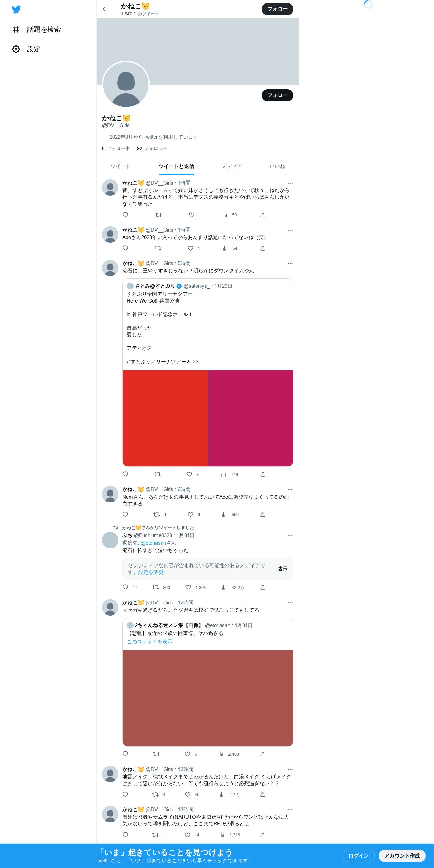The width and height of the screenshot is (434, 868).
Task: Like the Ado 2023 tweet
Action: tap(191, 248)
